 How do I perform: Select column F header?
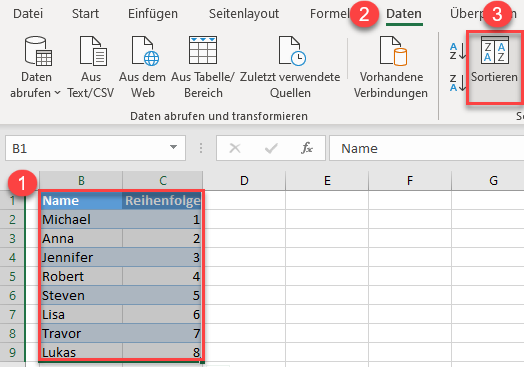point(410,180)
